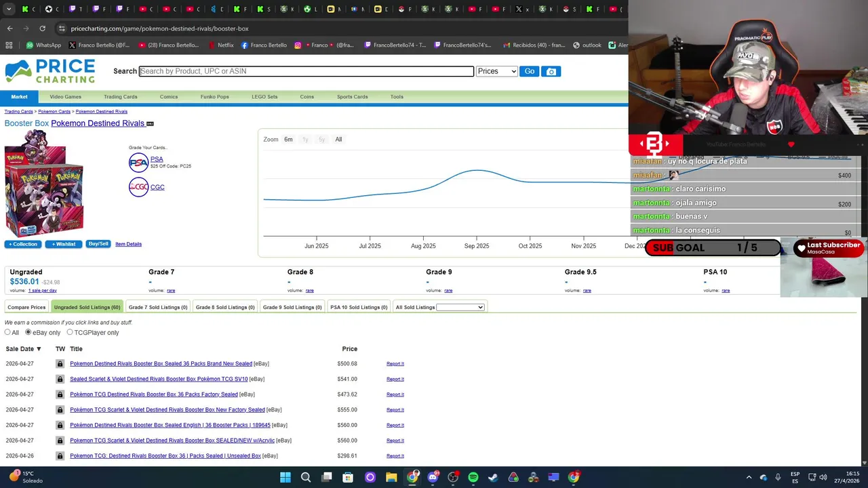Viewport: 868px width, 488px height.
Task: Click the ESP language indicator in taskbar
Action: [795, 477]
